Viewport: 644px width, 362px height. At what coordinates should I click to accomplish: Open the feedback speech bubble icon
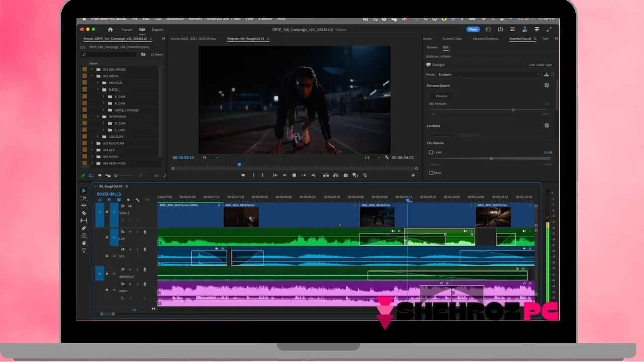point(537,29)
